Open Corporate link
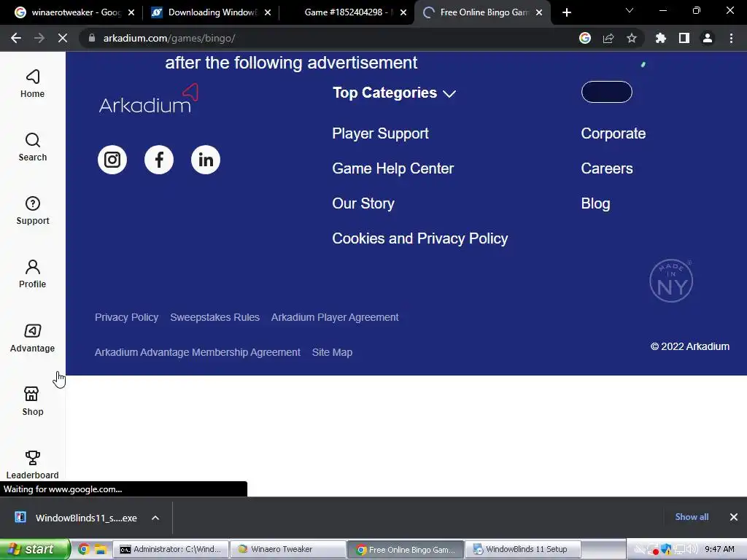The height and width of the screenshot is (560, 747). tap(613, 134)
